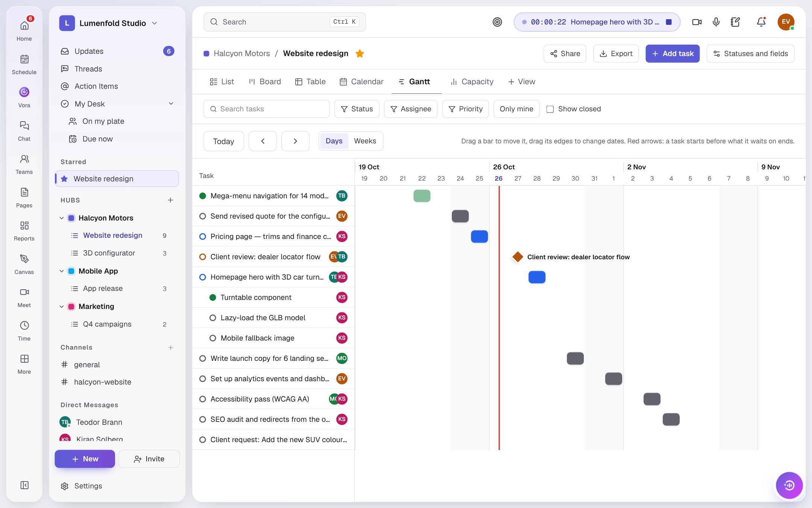Screen dimensions: 812x508
Task: Open the Time tracking section
Action: [24, 330]
